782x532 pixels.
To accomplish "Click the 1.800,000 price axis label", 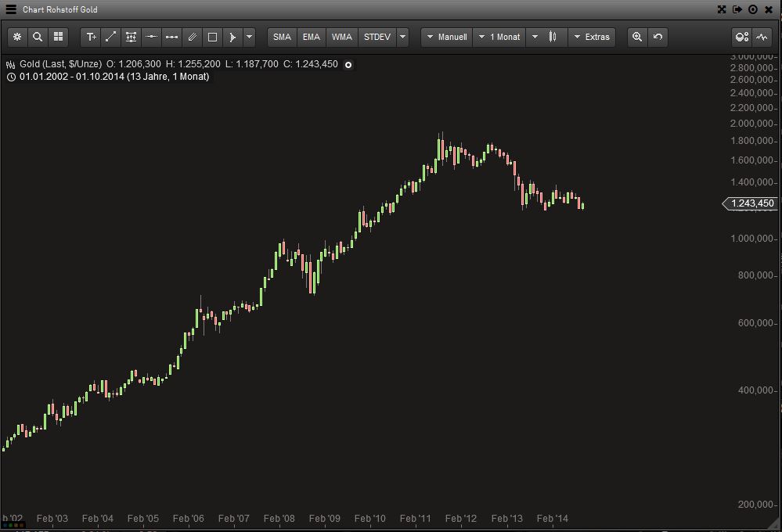I will [753, 141].
